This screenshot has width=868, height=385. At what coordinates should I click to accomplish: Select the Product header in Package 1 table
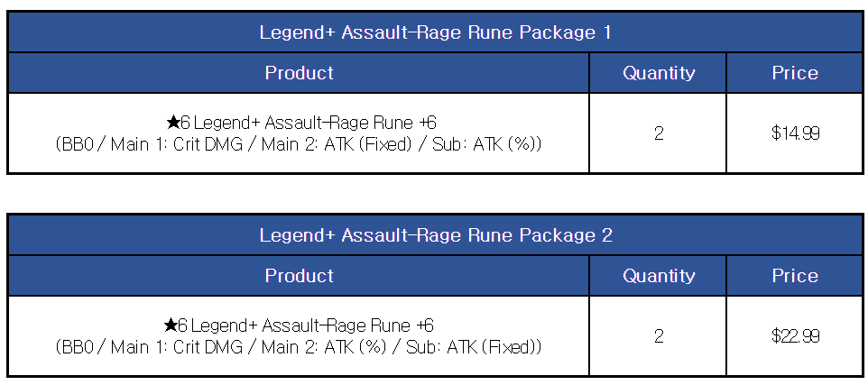click(299, 73)
